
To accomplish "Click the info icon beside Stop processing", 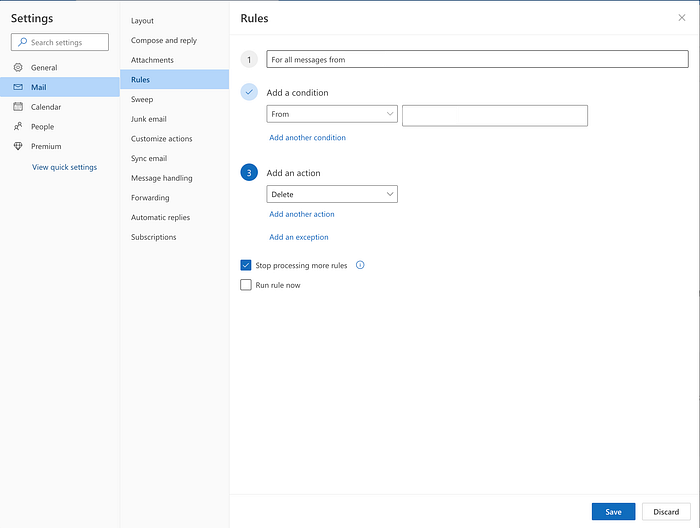I will tap(360, 265).
